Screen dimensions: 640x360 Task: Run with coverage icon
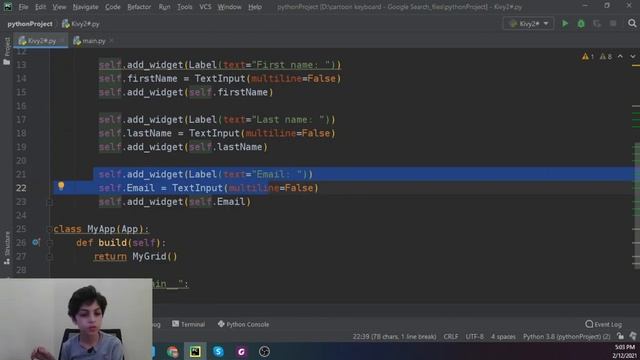pos(597,24)
